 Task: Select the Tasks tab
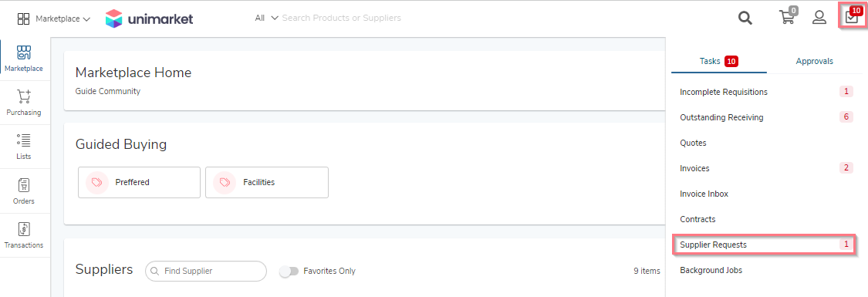[x=718, y=62]
